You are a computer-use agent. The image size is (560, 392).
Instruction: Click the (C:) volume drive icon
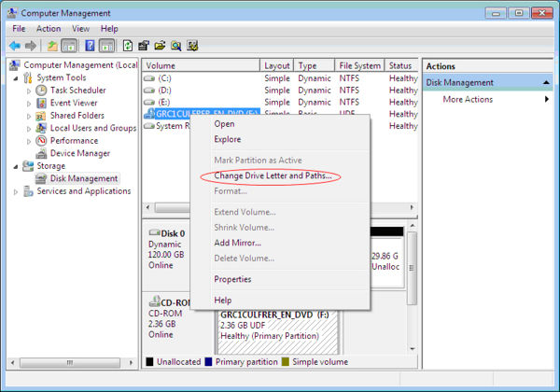(149, 78)
